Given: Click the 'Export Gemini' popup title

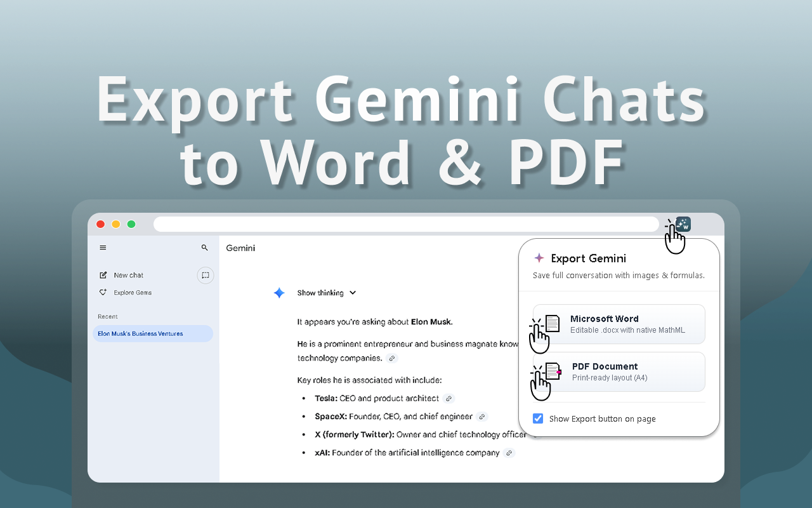Looking at the screenshot, I should point(589,258).
